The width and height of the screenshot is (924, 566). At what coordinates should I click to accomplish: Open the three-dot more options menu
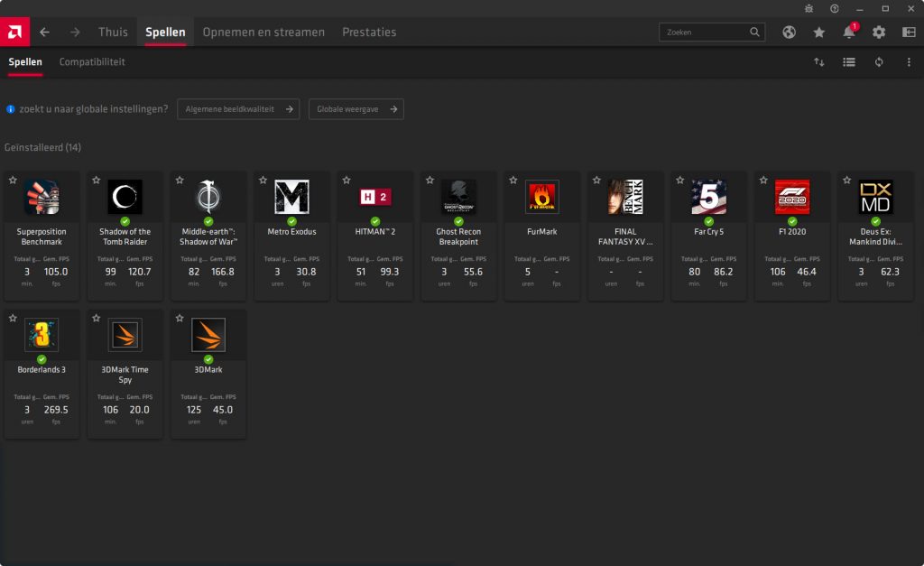coord(908,62)
